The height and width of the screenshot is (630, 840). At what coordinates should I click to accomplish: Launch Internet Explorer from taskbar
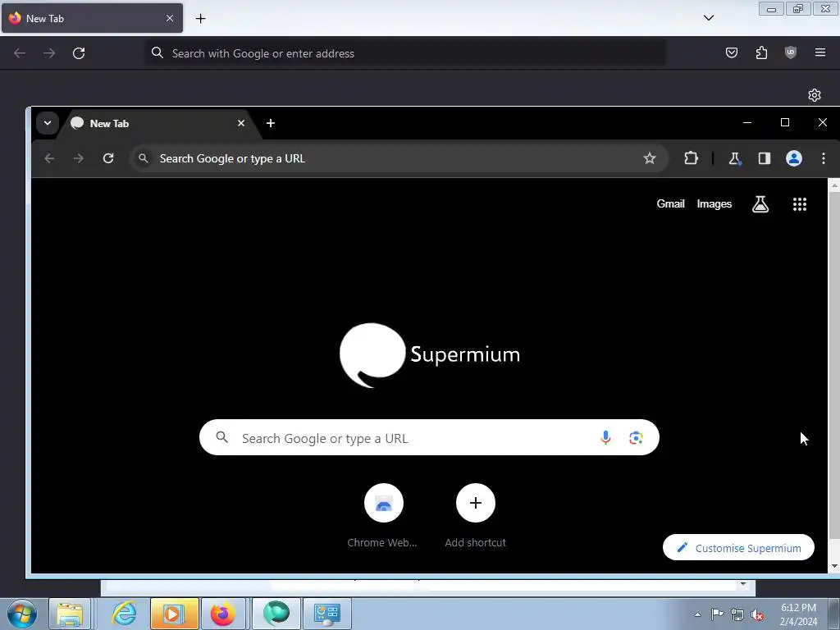click(x=124, y=614)
